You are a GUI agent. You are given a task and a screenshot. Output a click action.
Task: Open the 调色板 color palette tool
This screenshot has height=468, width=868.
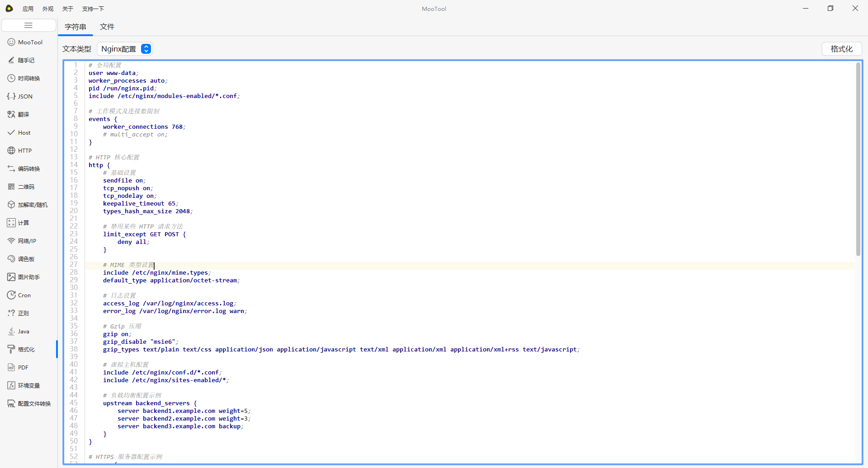point(26,259)
